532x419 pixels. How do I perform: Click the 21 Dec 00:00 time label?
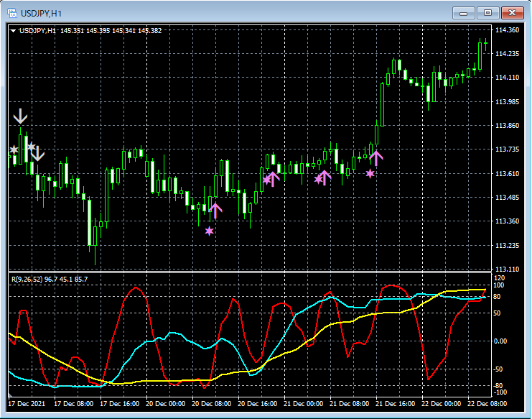pyautogui.click(x=303, y=404)
